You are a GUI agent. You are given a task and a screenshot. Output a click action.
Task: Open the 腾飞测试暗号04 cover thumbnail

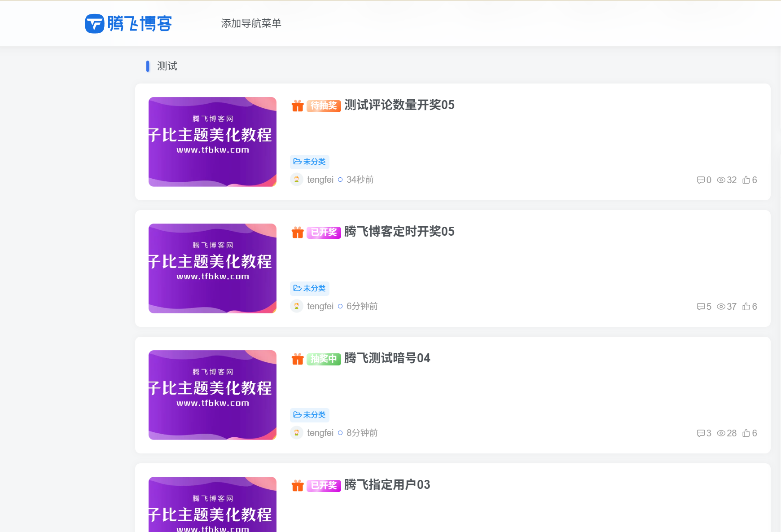point(212,395)
